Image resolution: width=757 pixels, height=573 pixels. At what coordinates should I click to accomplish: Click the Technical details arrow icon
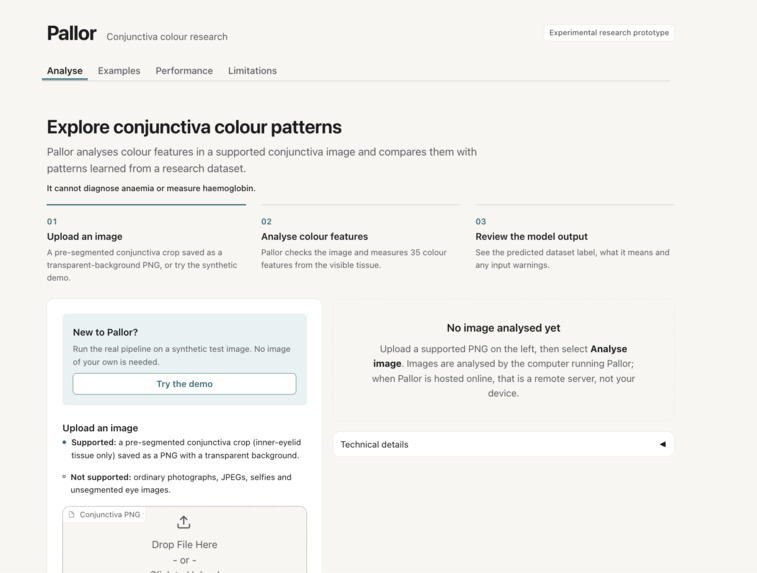[x=663, y=444]
